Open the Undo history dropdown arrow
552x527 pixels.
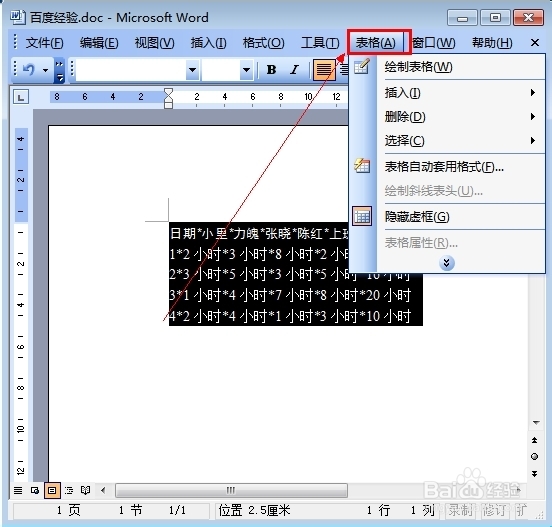click(45, 70)
